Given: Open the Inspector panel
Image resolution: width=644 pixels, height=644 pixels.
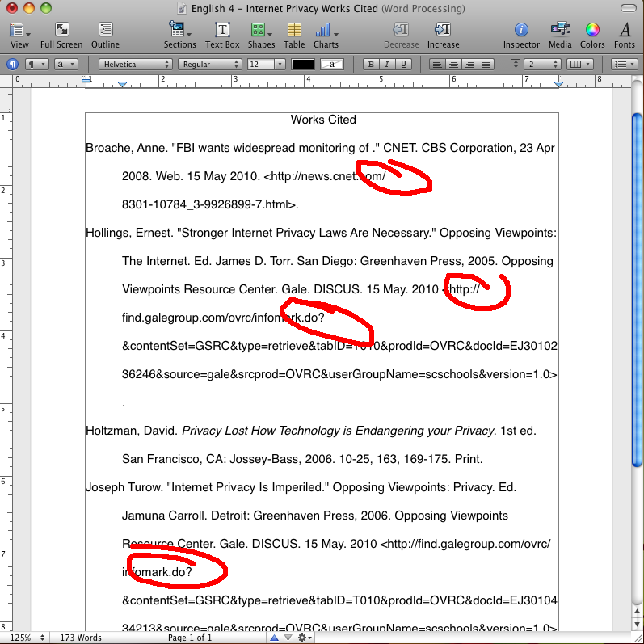Looking at the screenshot, I should click(x=521, y=36).
